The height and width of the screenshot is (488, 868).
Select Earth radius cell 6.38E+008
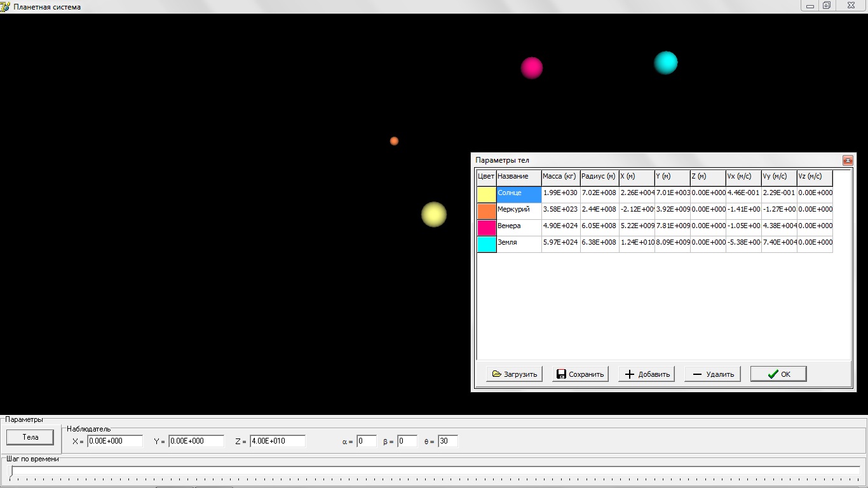tap(600, 244)
